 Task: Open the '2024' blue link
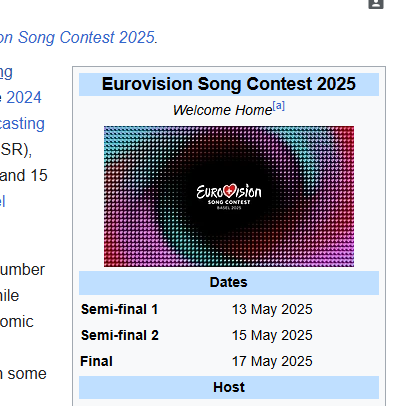coord(24,98)
